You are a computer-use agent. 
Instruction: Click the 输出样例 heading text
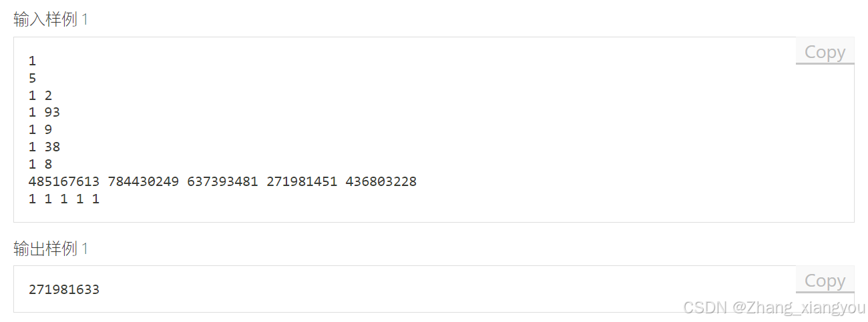(45, 249)
